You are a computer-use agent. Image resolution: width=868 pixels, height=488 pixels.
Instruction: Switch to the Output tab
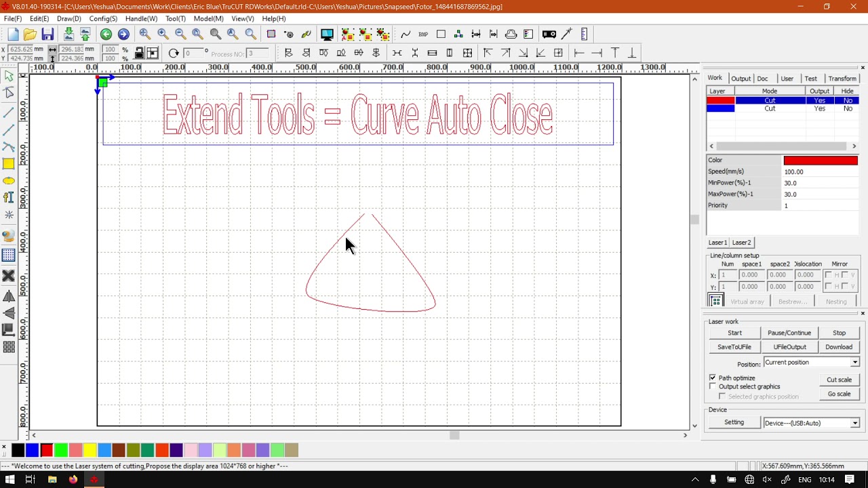pos(741,79)
